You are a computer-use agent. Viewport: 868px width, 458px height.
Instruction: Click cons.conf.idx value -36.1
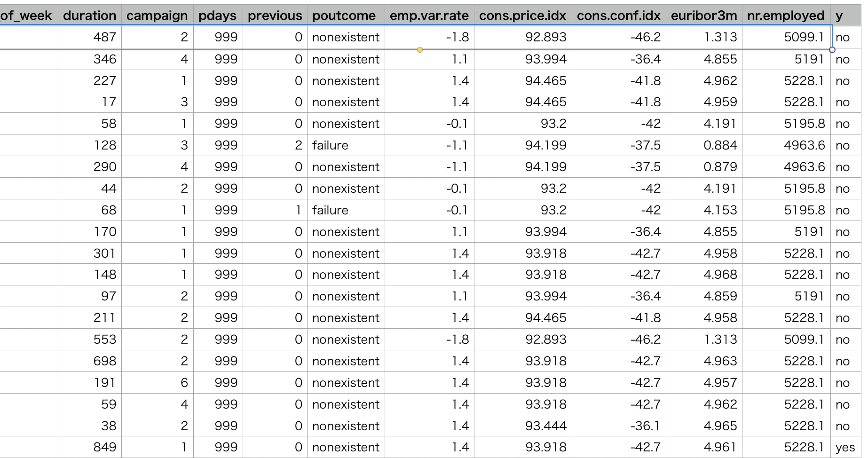tap(619, 426)
